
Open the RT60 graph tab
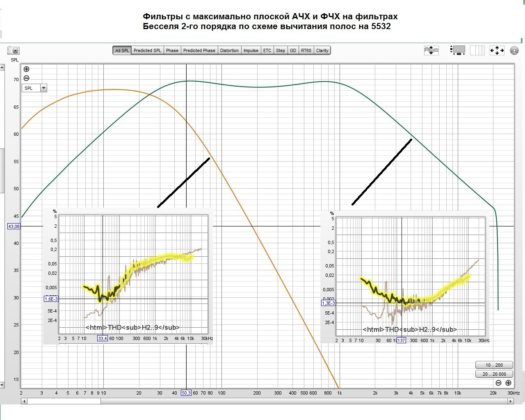[306, 50]
